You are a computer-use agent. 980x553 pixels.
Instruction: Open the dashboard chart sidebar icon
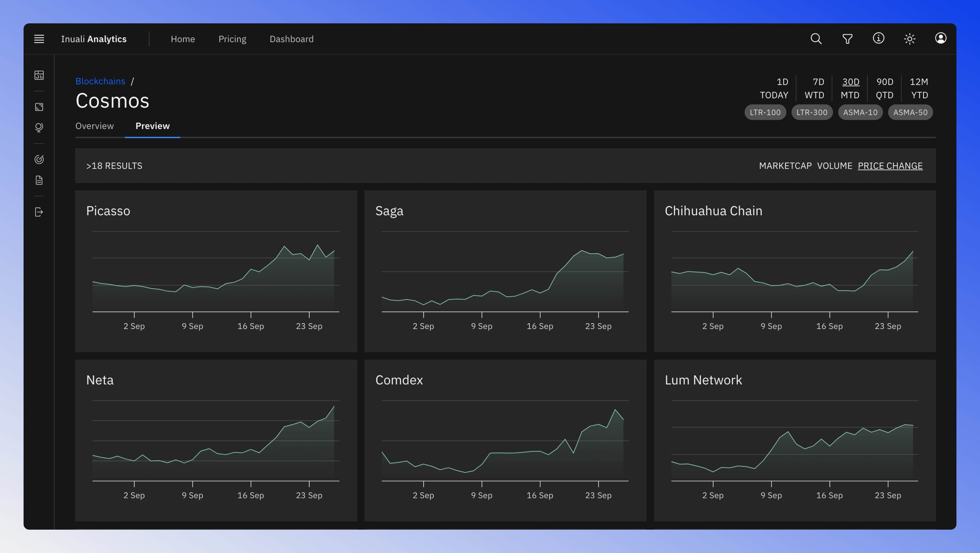click(39, 75)
